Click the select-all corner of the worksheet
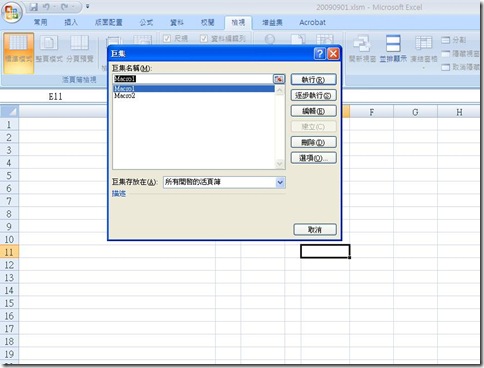Viewport: 484px width, 368px height. tap(10, 111)
